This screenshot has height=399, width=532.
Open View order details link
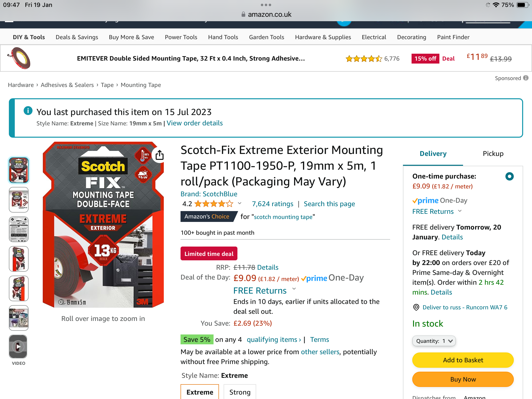pyautogui.click(x=195, y=123)
